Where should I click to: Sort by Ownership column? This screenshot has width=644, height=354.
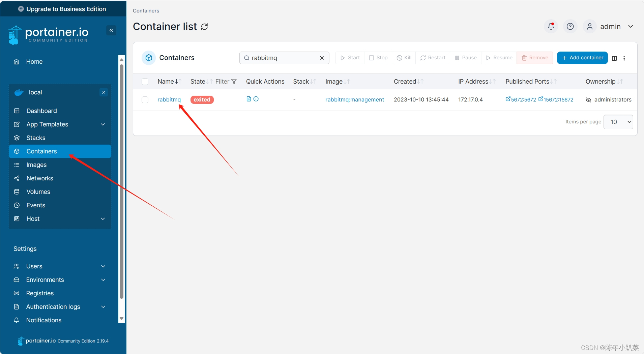(x=620, y=82)
